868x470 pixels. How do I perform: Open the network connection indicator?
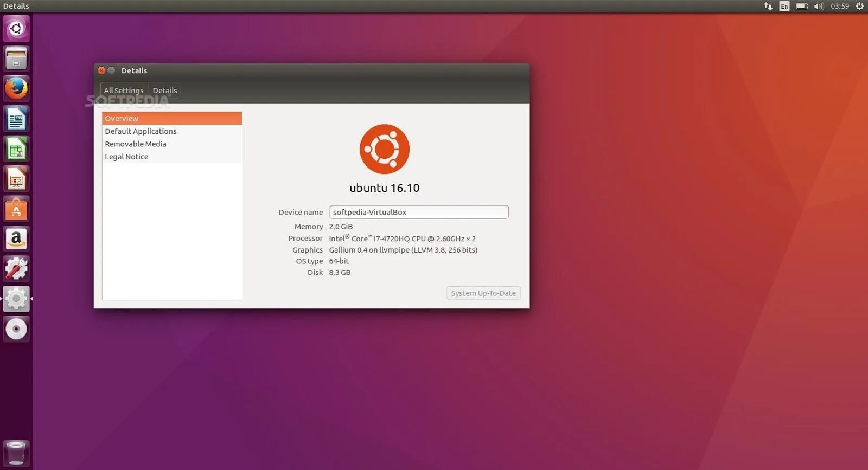[768, 6]
